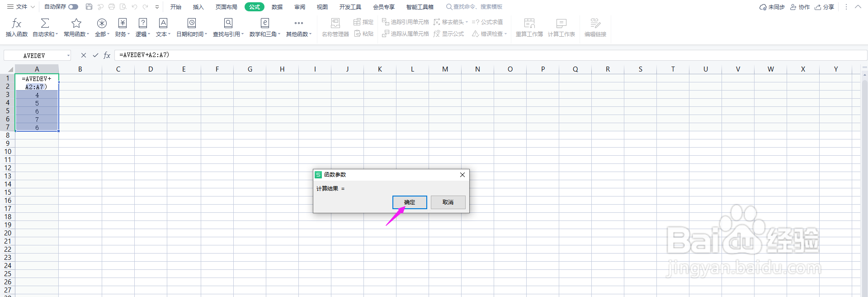Expand the Name Box dropdown showing AVEDEV

point(68,56)
